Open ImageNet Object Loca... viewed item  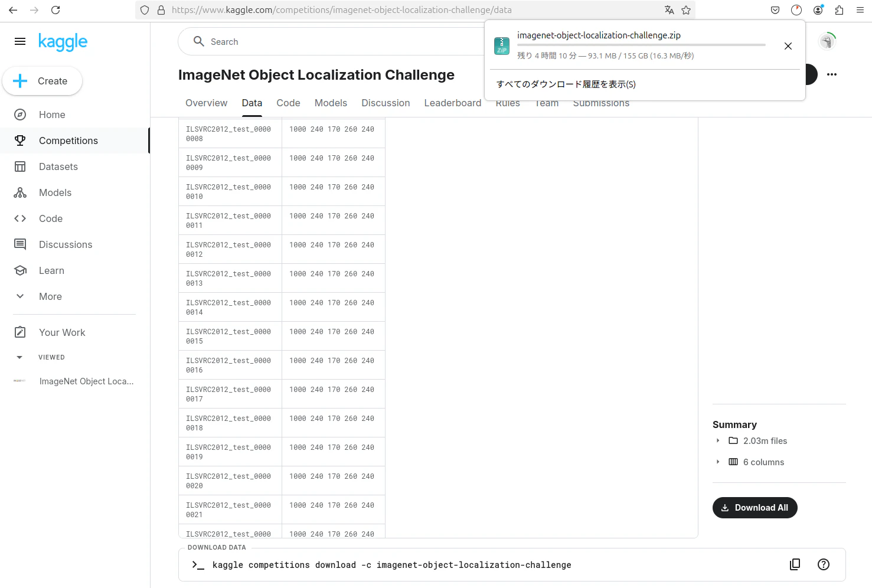[86, 381]
